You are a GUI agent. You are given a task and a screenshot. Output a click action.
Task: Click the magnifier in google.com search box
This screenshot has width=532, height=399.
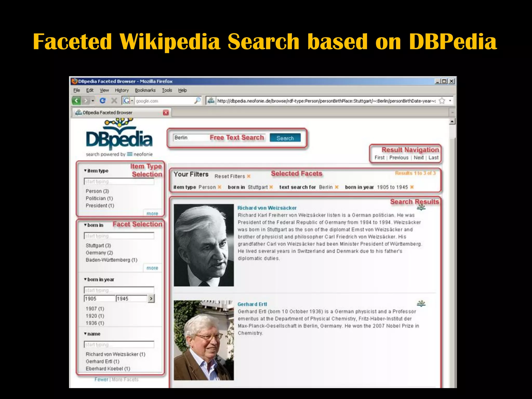[197, 101]
